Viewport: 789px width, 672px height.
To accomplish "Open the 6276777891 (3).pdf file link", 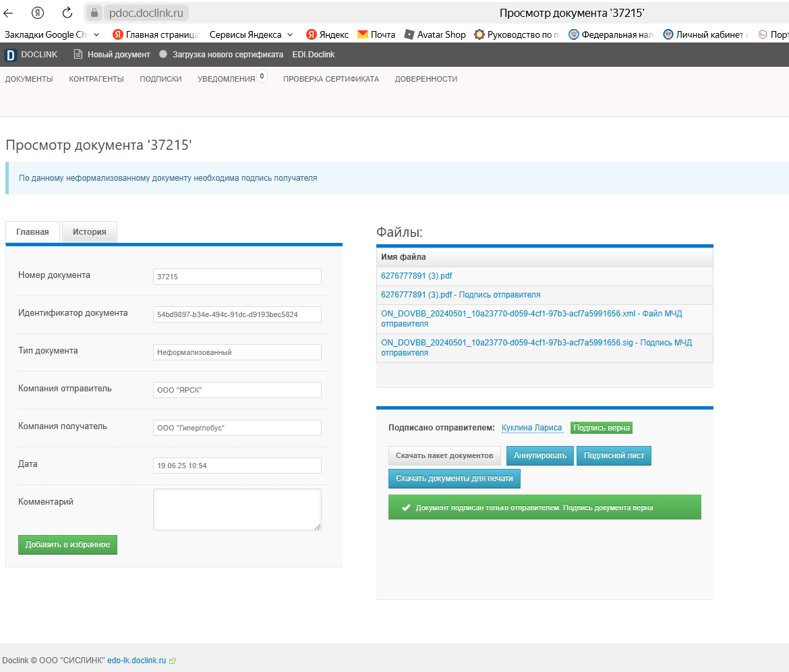I will point(416,276).
